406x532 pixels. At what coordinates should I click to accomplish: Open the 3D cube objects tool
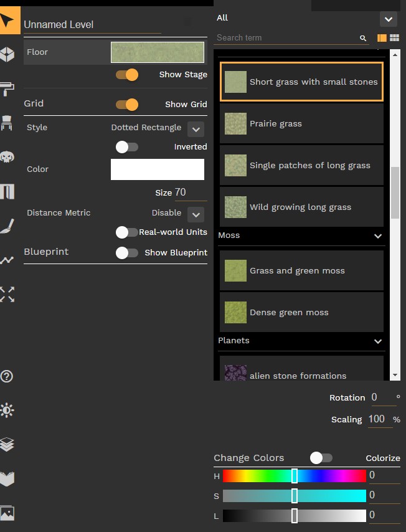tap(7, 54)
